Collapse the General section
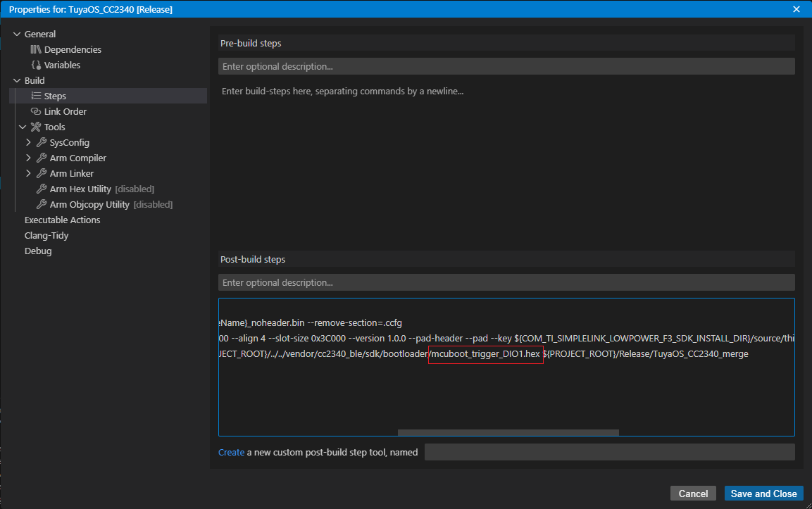 [17, 34]
